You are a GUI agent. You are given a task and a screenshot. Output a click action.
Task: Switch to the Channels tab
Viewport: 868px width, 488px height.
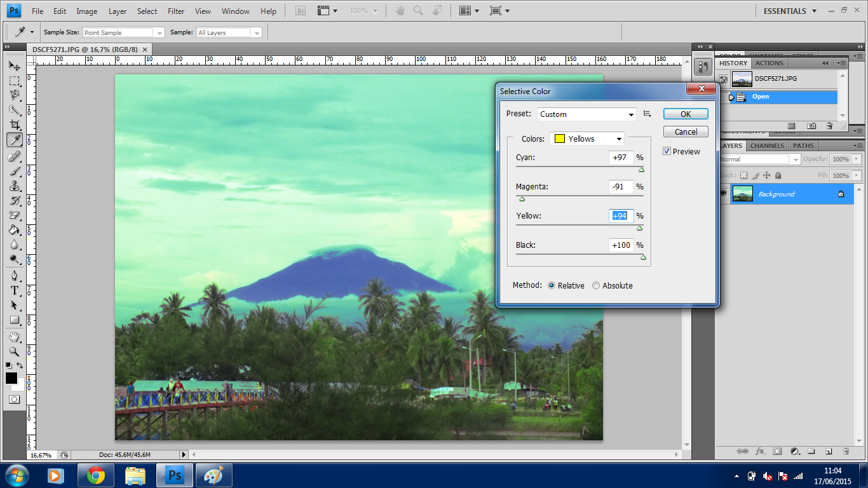tap(766, 146)
